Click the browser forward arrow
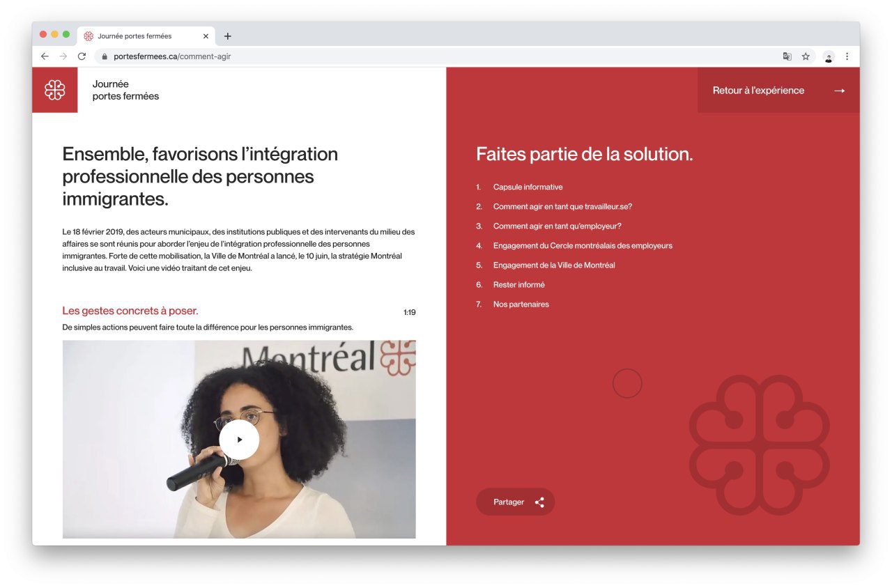892x588 pixels. click(x=63, y=56)
